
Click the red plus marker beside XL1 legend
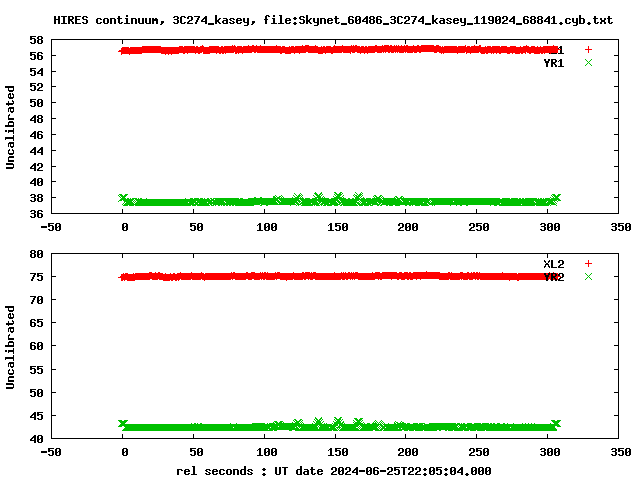point(588,50)
